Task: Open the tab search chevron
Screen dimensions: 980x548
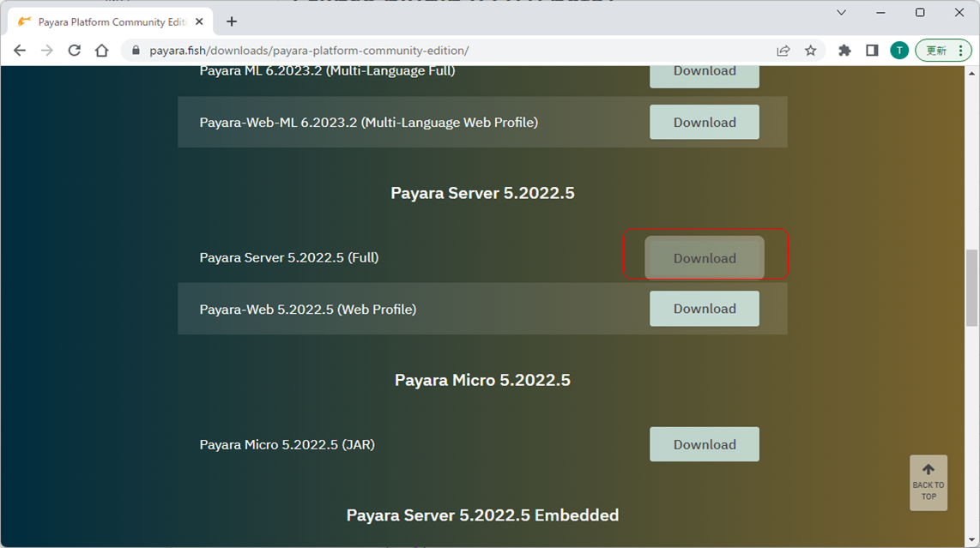Action: point(841,13)
